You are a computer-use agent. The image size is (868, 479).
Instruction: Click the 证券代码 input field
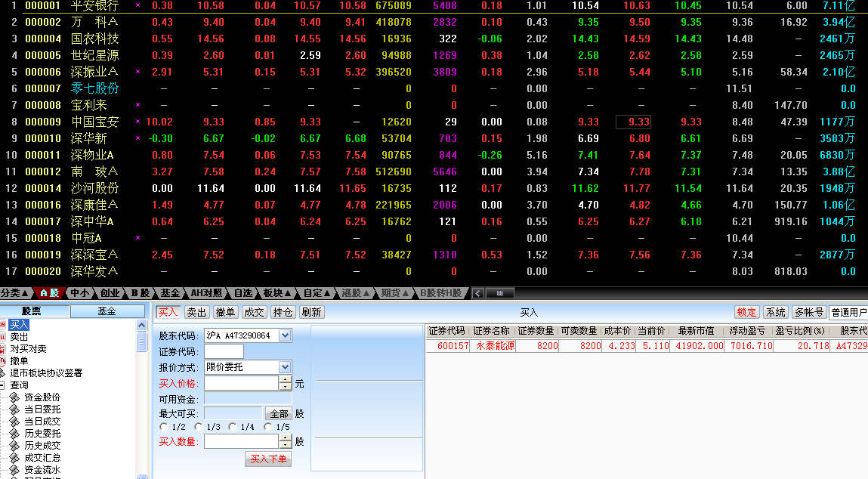(224, 351)
